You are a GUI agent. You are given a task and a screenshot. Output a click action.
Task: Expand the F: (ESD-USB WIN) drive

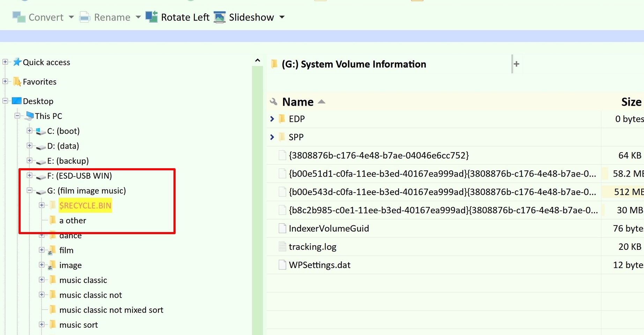[29, 175]
